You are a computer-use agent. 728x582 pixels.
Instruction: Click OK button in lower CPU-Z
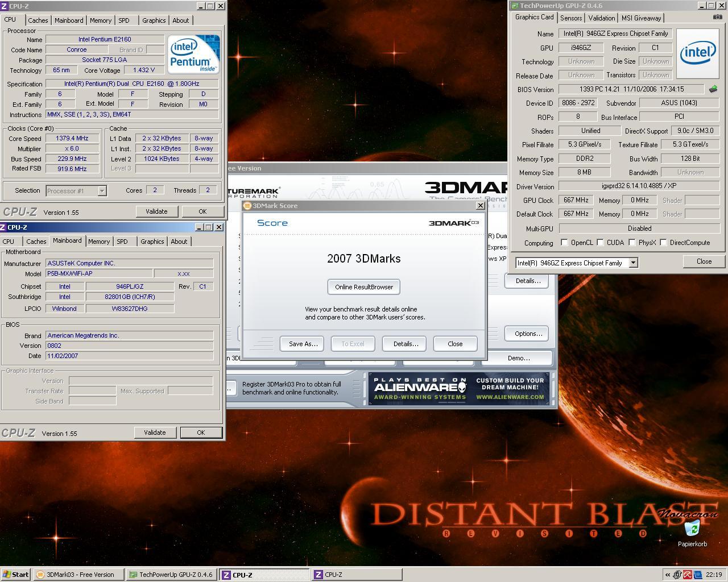[x=201, y=433]
